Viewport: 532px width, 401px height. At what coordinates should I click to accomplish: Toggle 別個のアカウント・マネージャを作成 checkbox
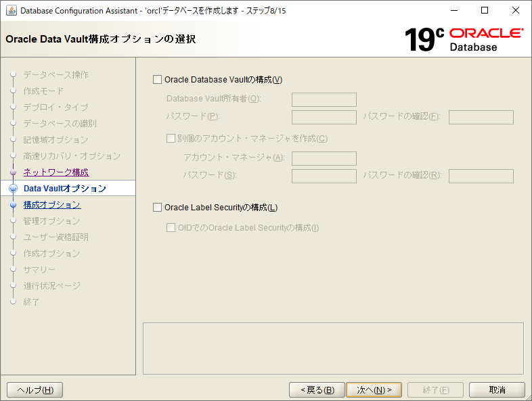pos(171,139)
